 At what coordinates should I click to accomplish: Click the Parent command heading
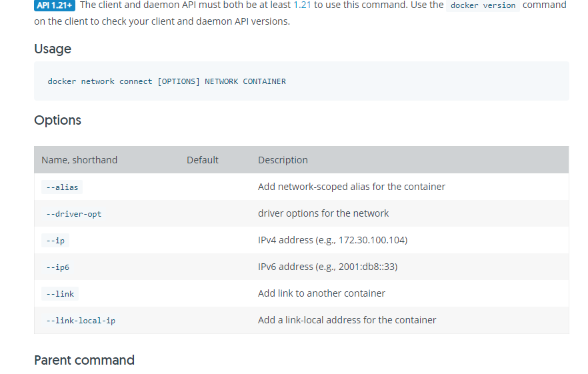tap(84, 360)
